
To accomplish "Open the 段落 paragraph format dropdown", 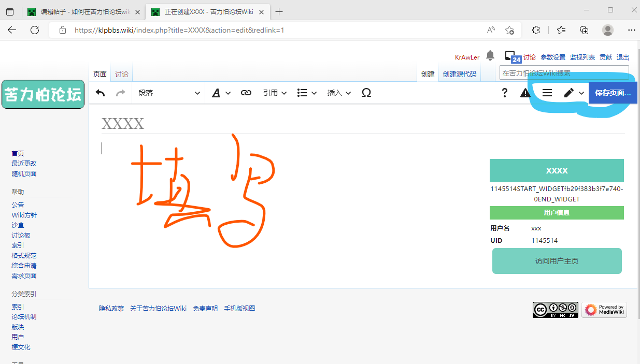I will pos(169,93).
